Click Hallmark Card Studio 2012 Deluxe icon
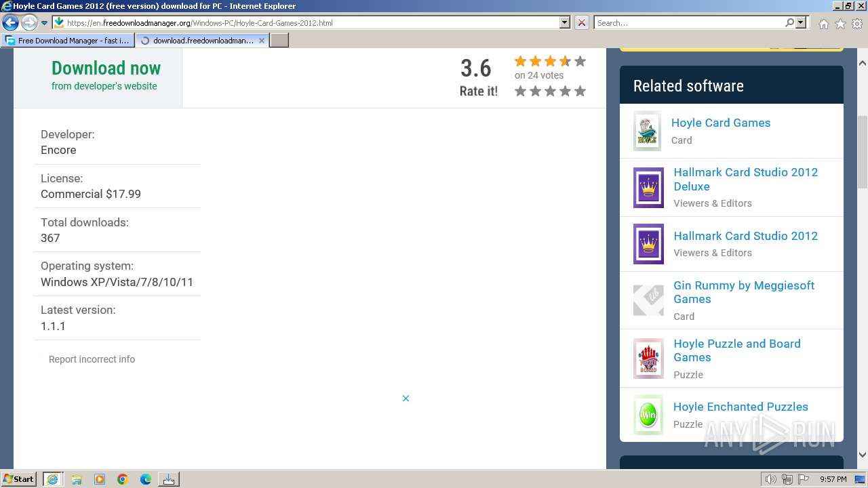This screenshot has height=488, width=868. point(648,188)
